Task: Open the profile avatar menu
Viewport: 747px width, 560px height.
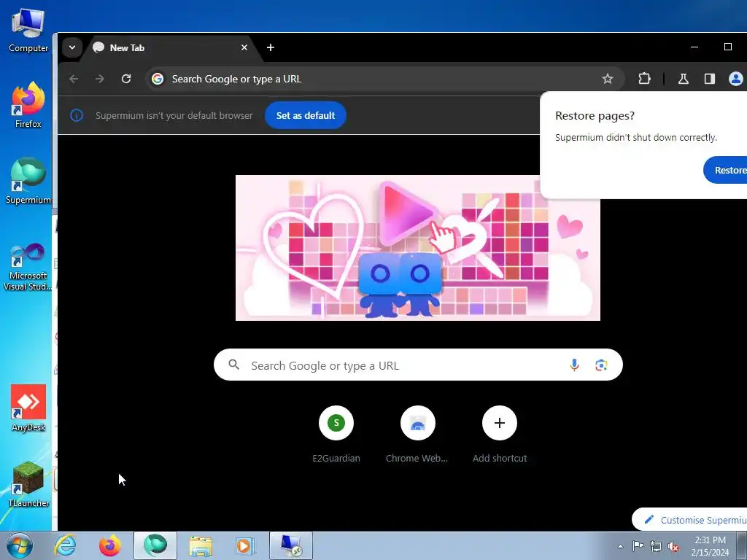Action: tap(735, 79)
